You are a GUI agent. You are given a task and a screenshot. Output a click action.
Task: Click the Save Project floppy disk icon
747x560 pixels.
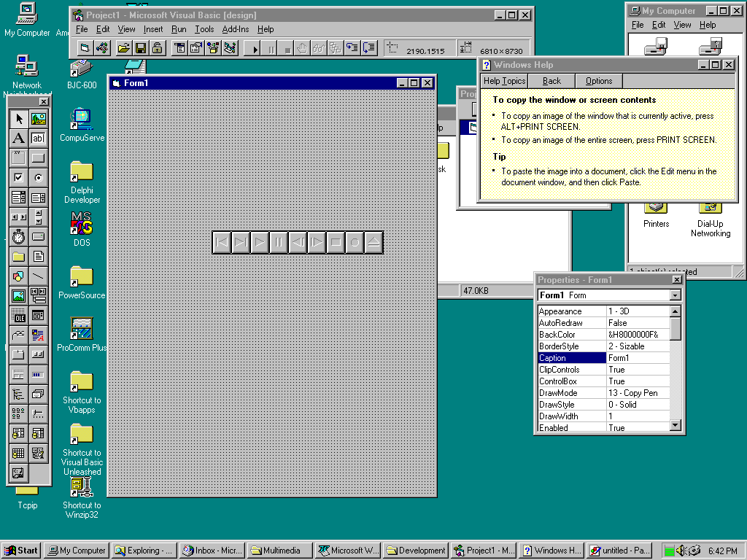point(140,48)
